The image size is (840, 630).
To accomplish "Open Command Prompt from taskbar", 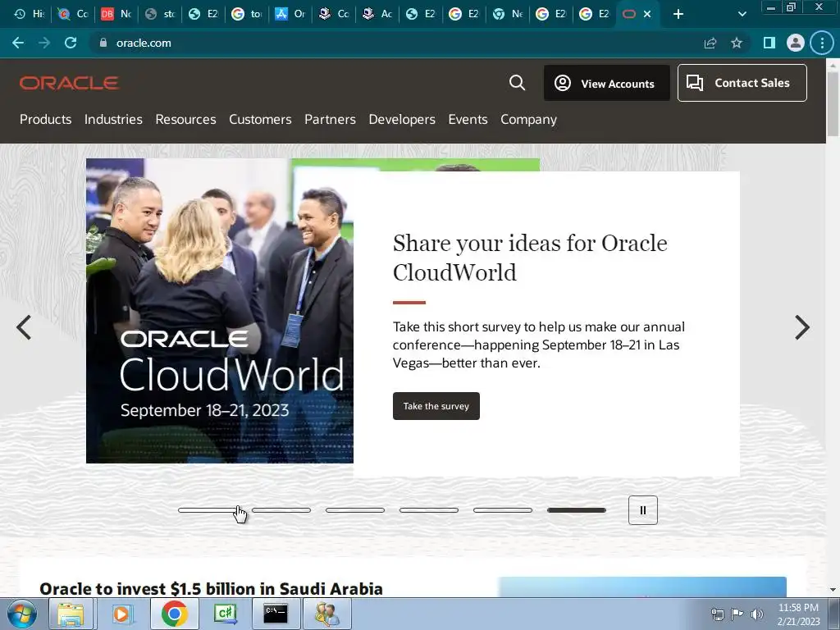I will (276, 614).
